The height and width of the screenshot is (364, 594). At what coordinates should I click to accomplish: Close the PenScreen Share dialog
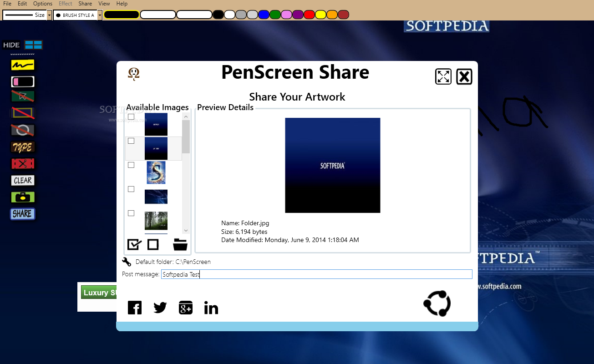point(464,76)
